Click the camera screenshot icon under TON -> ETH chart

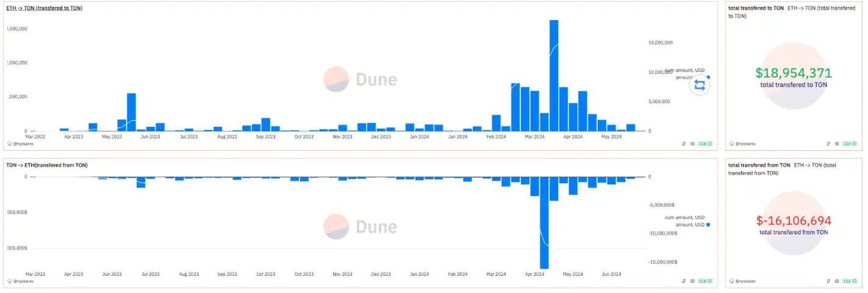pyautogui.click(x=692, y=281)
